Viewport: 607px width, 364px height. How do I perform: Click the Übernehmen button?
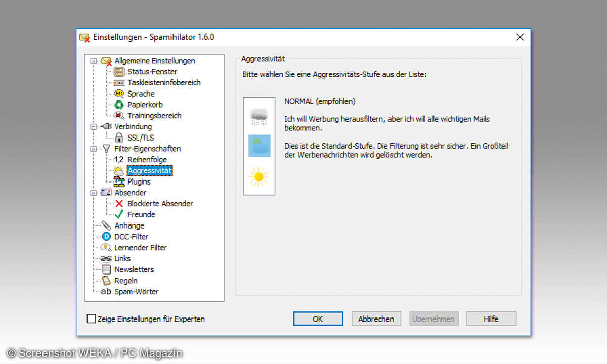[434, 319]
